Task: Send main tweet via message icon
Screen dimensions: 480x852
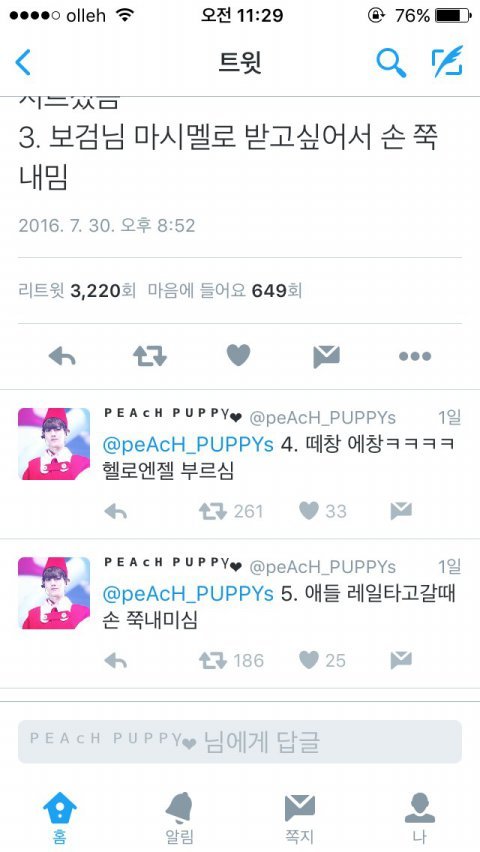Action: pos(327,356)
